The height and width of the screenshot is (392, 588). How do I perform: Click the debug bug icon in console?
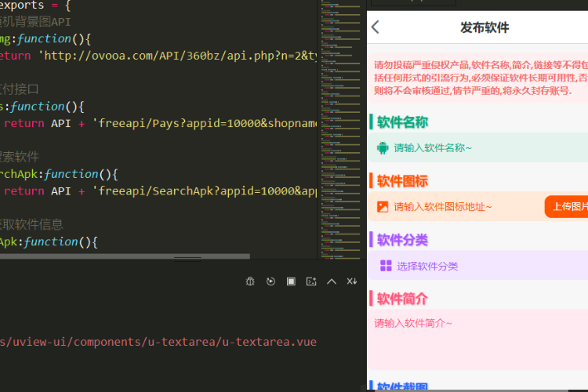pyautogui.click(x=250, y=281)
